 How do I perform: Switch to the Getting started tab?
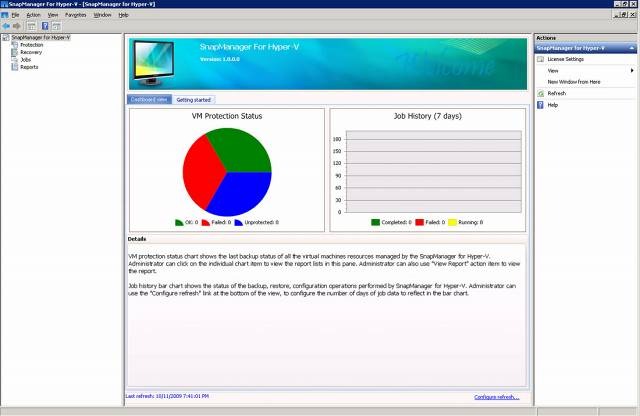tap(193, 100)
